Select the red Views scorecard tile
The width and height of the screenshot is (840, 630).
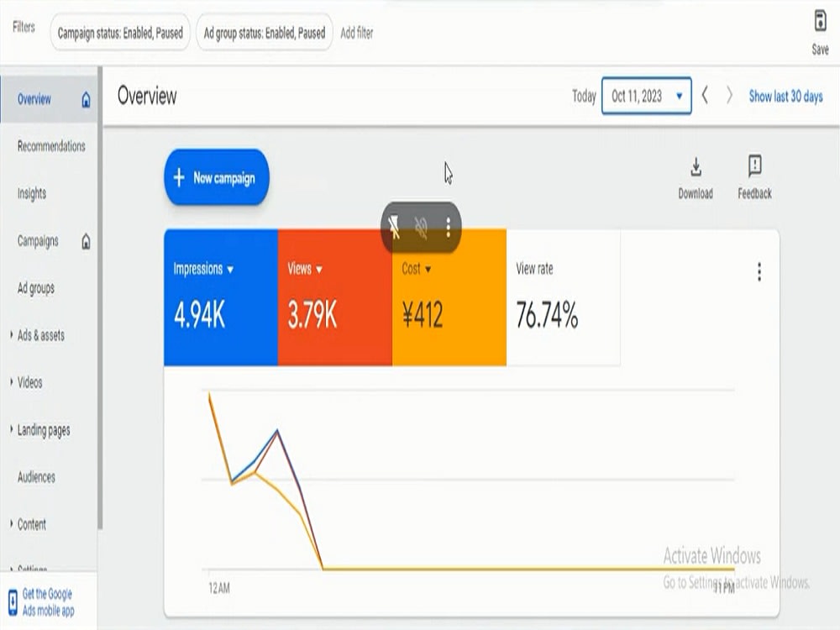(x=335, y=298)
